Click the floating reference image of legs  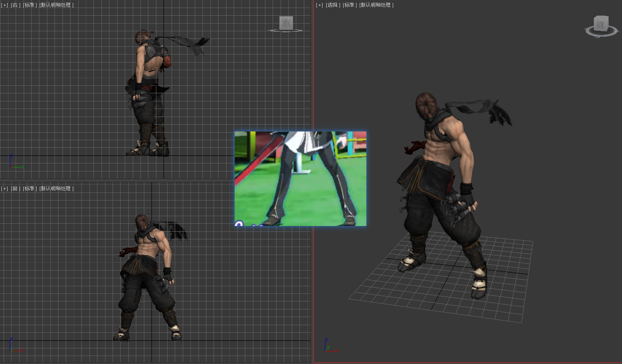point(300,179)
